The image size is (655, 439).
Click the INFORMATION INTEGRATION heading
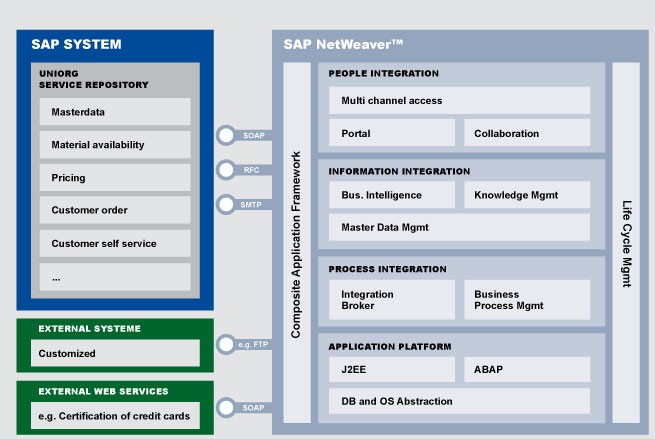399,171
